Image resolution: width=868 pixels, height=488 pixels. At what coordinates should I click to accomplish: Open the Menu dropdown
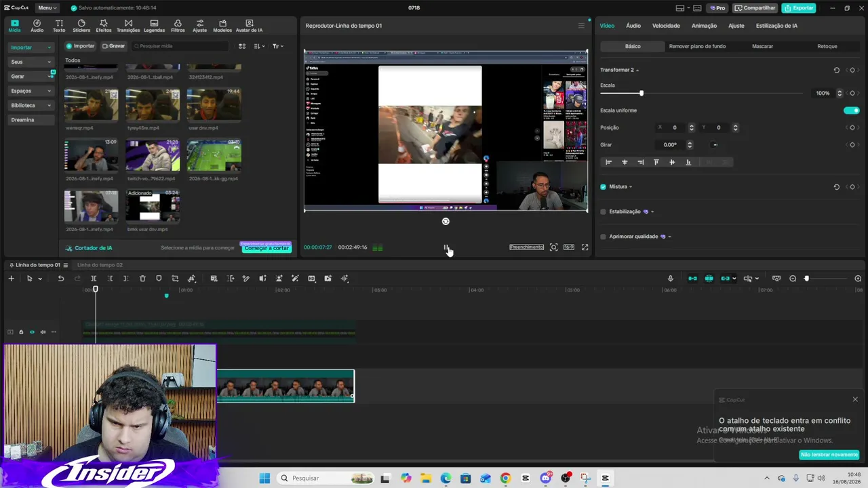click(47, 8)
